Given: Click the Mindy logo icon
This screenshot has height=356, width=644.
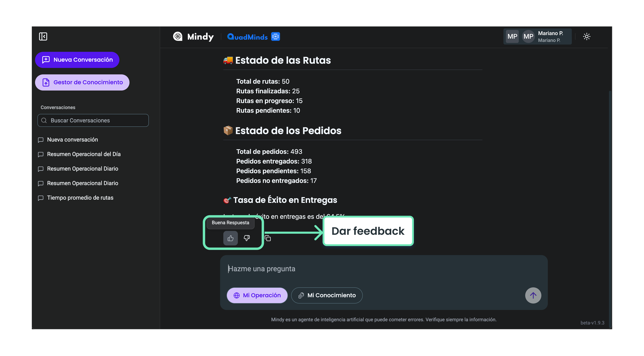Looking at the screenshot, I should click(178, 36).
